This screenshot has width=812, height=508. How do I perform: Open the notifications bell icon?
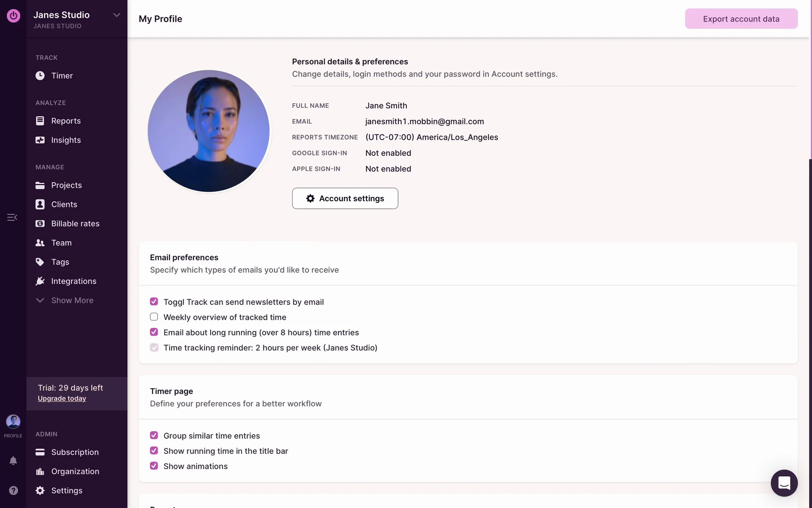tap(13, 461)
